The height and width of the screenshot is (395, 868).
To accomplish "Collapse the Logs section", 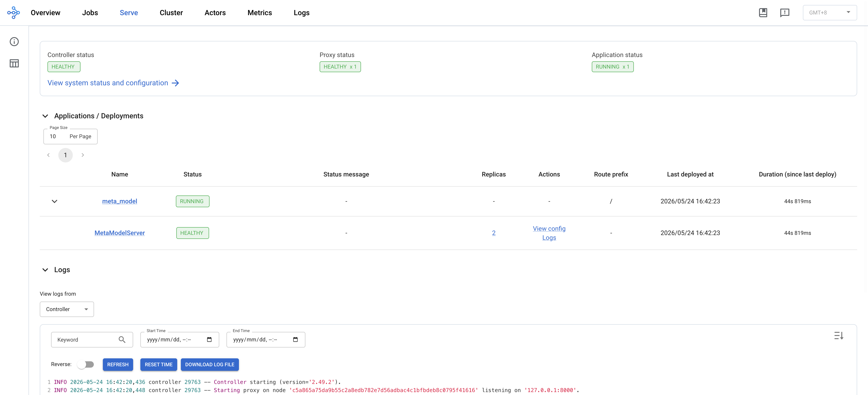I will point(45,270).
